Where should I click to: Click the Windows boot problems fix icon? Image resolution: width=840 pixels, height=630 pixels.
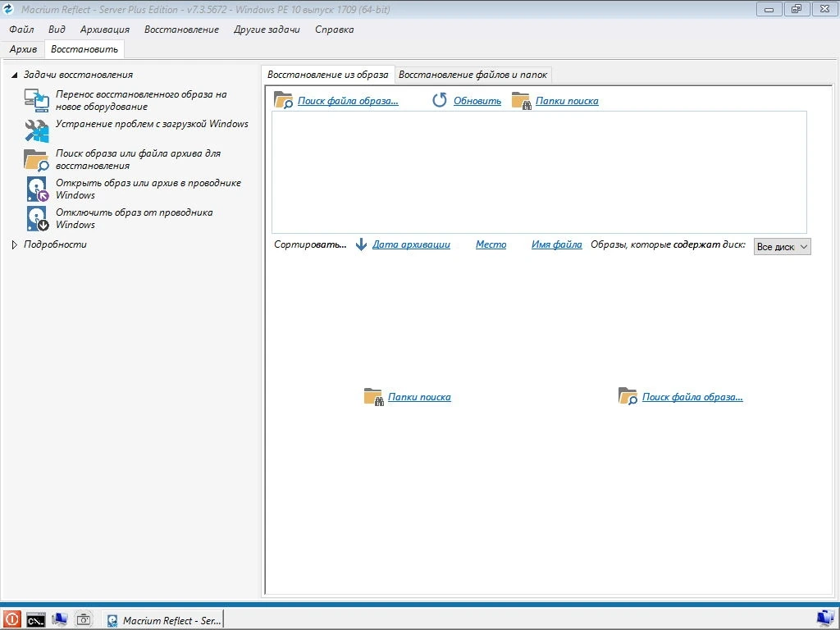coord(36,130)
